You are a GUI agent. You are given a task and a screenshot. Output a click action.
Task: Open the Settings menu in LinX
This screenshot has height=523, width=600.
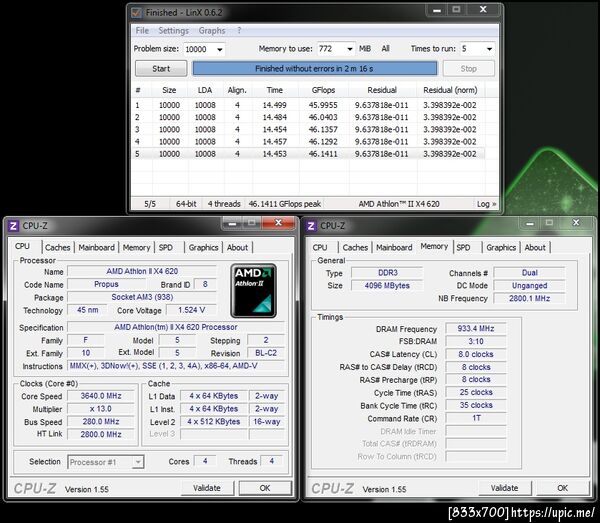(x=173, y=31)
